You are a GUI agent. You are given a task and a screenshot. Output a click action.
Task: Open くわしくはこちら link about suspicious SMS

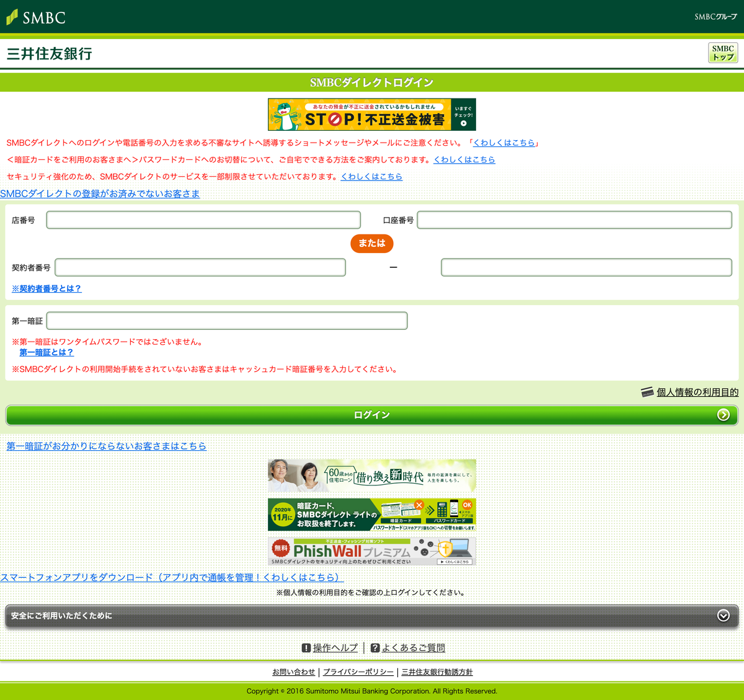[503, 143]
